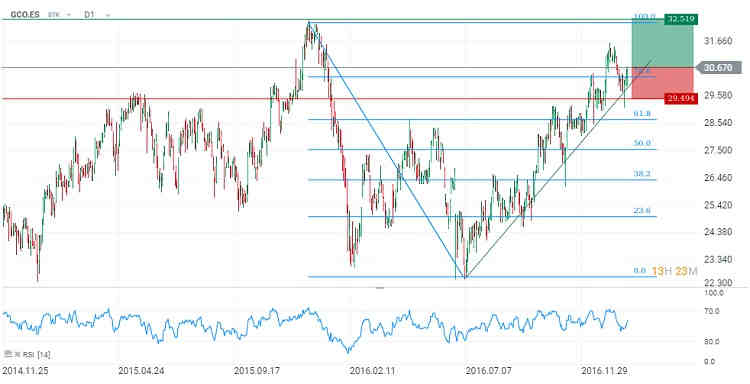Click the 2016.07.07 date axis label
The width and height of the screenshot is (750, 384).
(x=489, y=371)
